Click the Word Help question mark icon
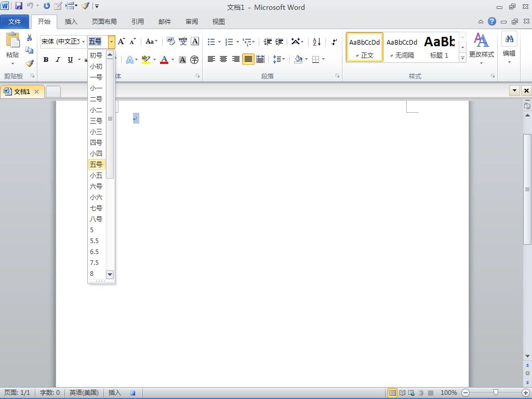The height and width of the screenshot is (399, 532). [492, 21]
